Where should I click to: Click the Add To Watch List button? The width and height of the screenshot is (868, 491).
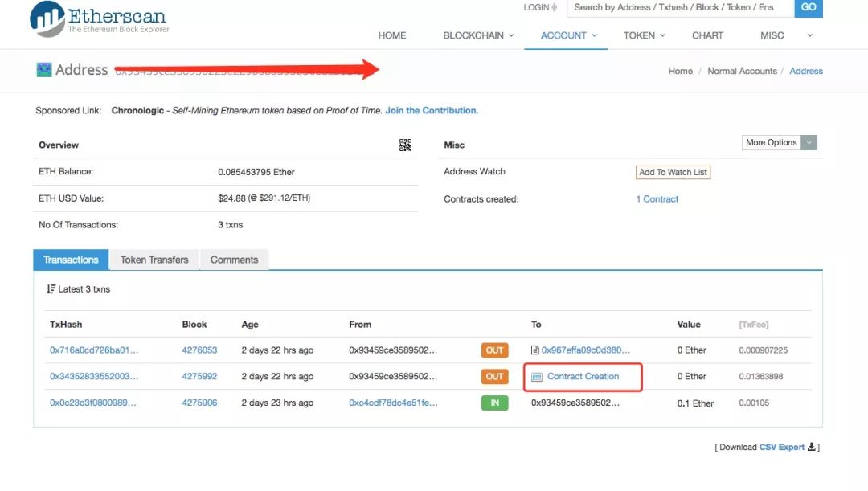click(x=673, y=172)
